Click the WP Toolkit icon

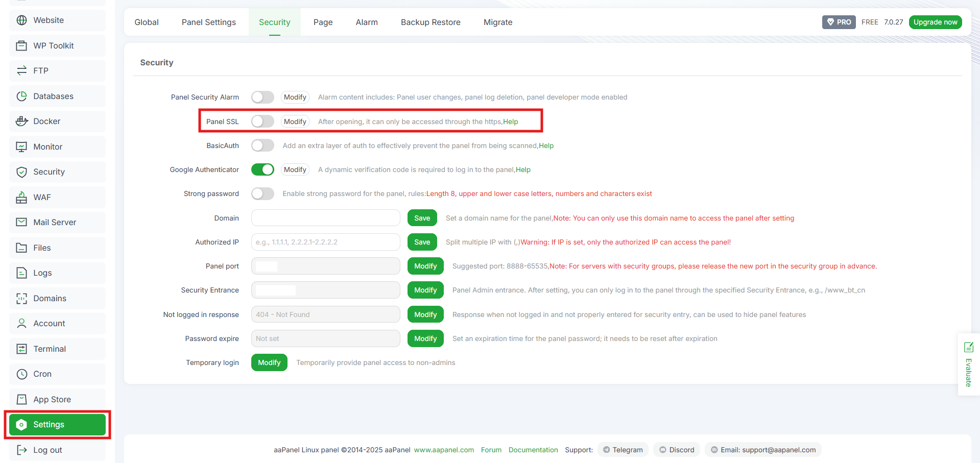click(x=21, y=45)
